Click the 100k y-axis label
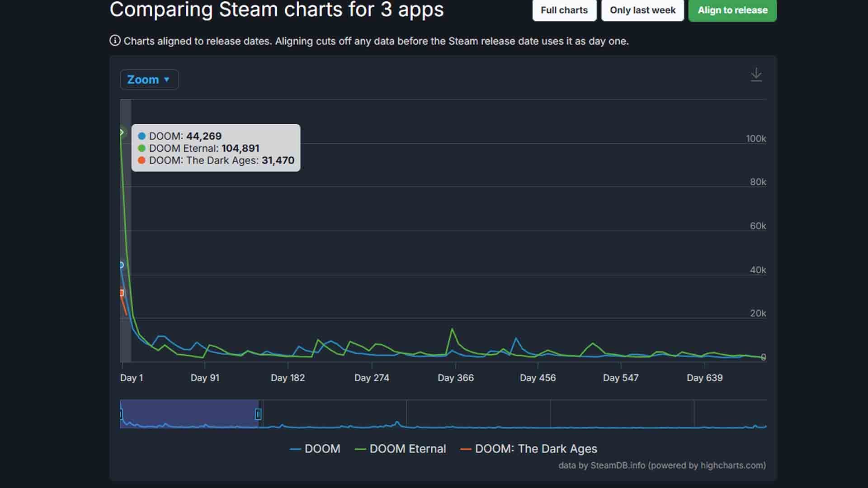Viewport: 868px width, 488px height. pos(756,139)
